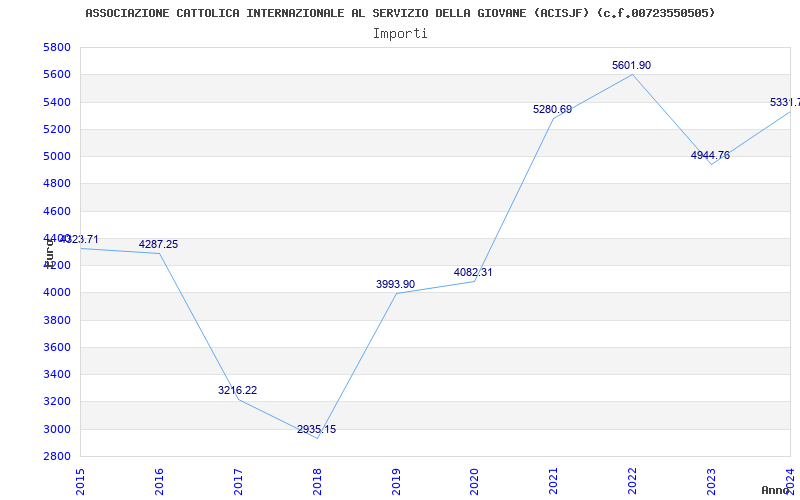This screenshot has width=800, height=500.
Task: Click the 3000 y-axis tick label
Action: [58, 429]
